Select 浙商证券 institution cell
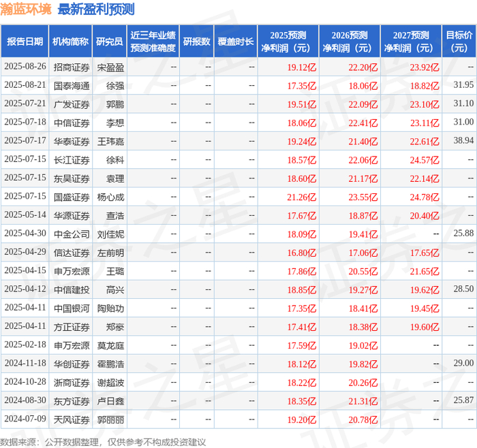The height and width of the screenshot is (448, 477). (72, 383)
